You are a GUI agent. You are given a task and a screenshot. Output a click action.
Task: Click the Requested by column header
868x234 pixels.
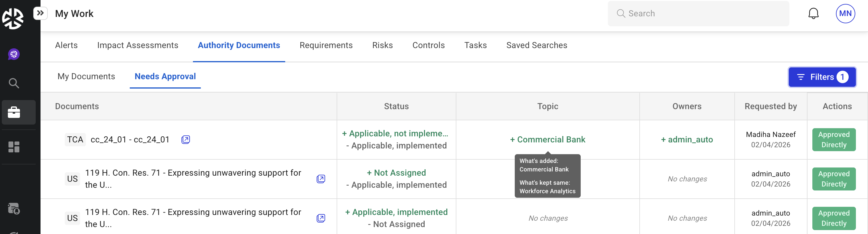[x=771, y=106]
